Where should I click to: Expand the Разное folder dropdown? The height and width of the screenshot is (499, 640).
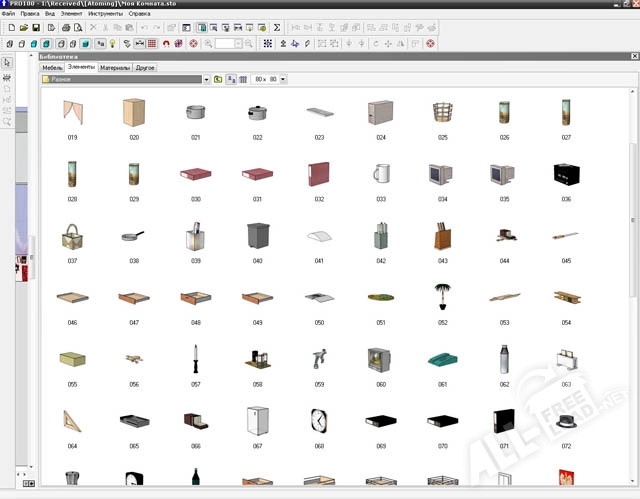(x=206, y=78)
